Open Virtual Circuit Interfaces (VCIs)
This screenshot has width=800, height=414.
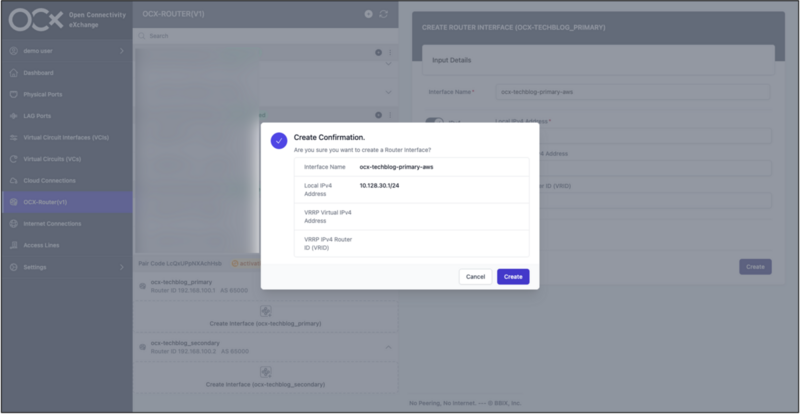click(66, 138)
